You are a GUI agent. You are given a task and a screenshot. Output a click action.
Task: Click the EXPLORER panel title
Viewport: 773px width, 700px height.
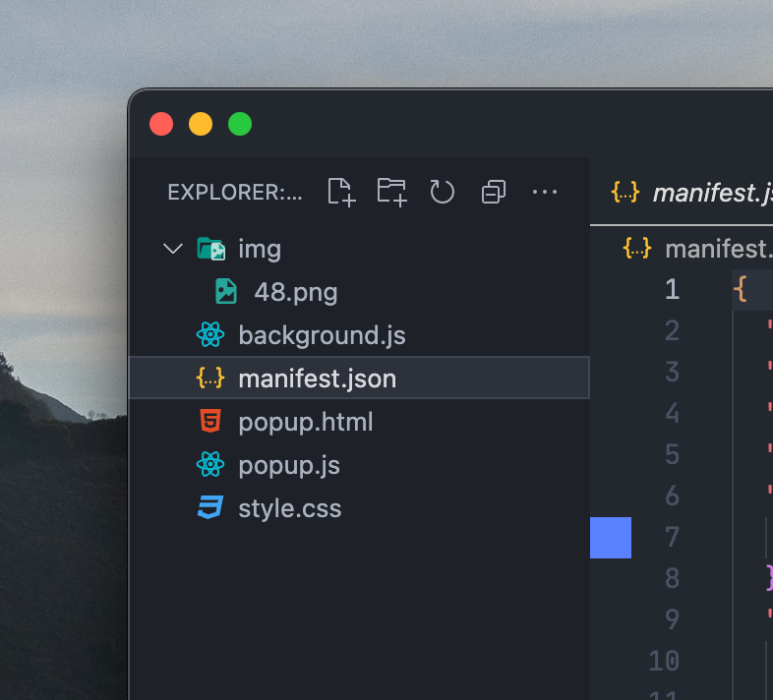click(x=235, y=193)
